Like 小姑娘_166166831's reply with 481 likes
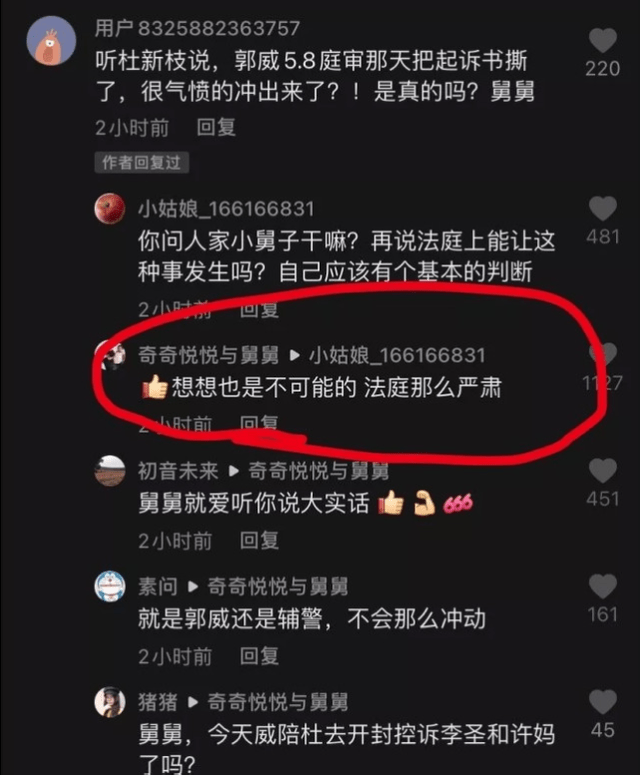 (x=602, y=209)
